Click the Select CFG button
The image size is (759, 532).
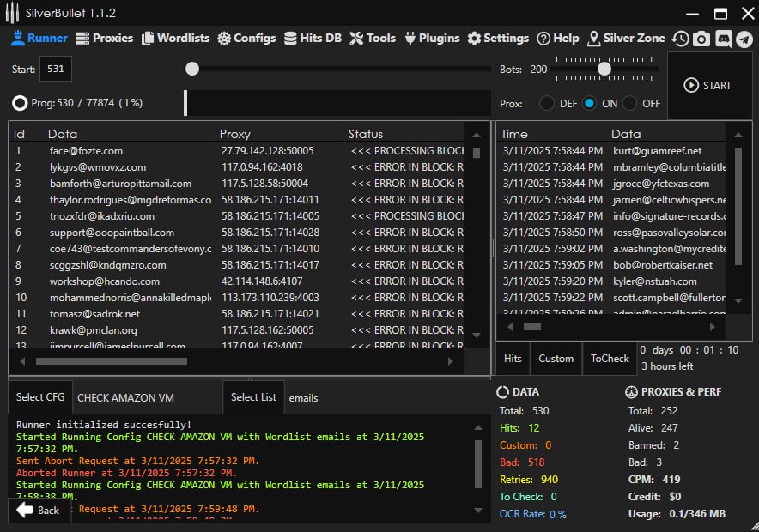pyautogui.click(x=40, y=397)
